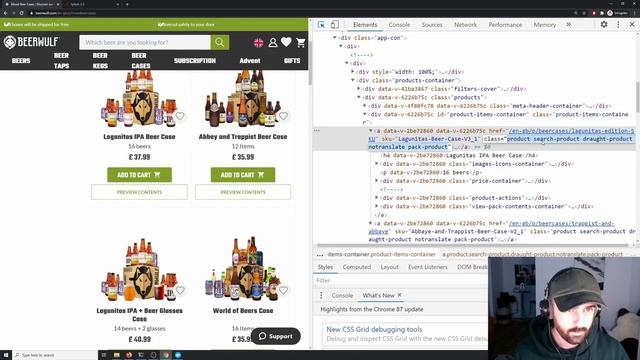640x360 pixels.
Task: Collapse the app-con div node
Action: [335, 38]
